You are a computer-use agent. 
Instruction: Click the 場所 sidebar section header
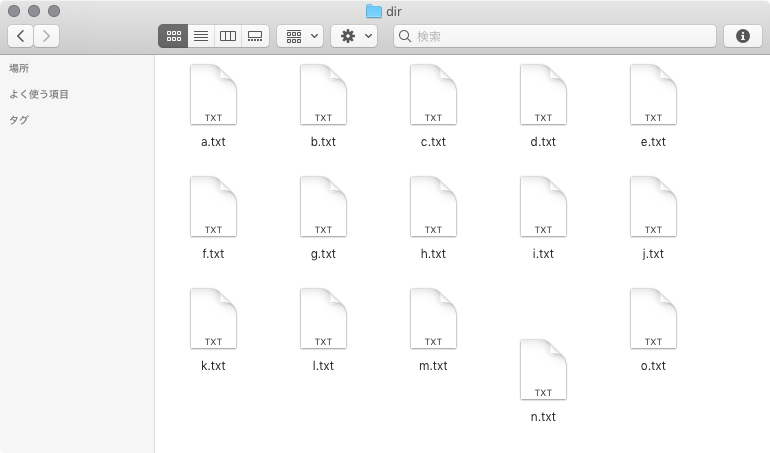pyautogui.click(x=19, y=68)
